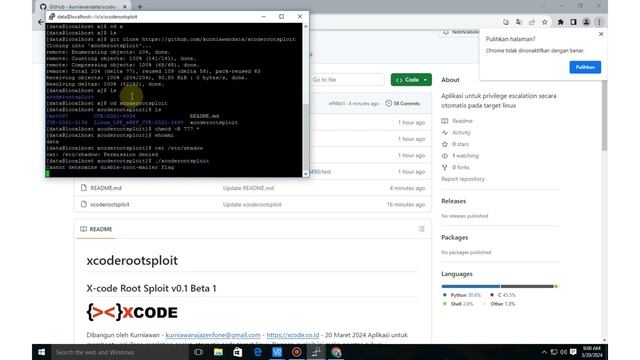Open the Update xcoderootsploit commit message
640x360 pixels.
(252, 204)
